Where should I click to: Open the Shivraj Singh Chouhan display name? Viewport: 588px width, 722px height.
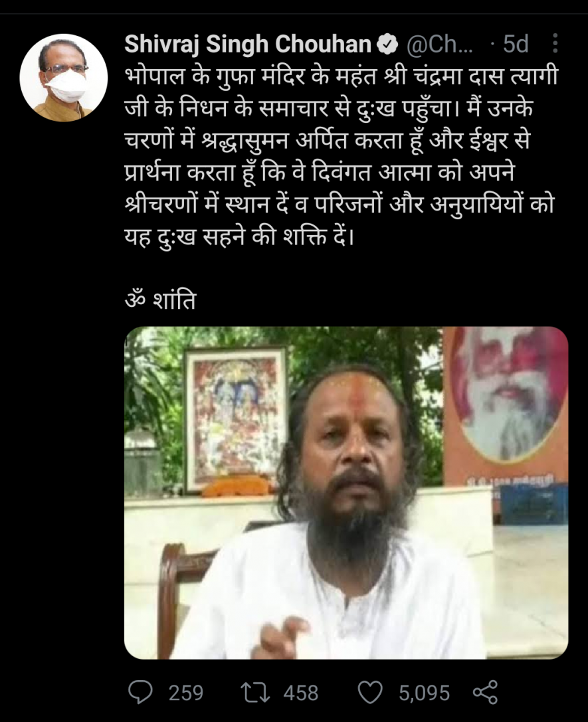pyautogui.click(x=248, y=45)
